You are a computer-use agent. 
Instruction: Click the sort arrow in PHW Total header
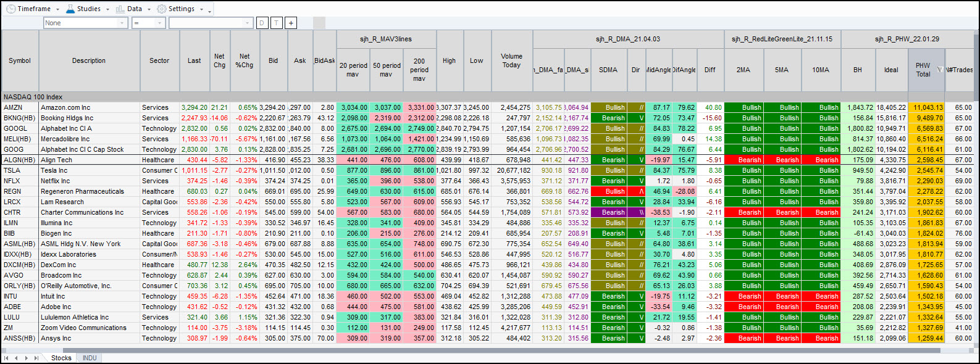click(940, 69)
